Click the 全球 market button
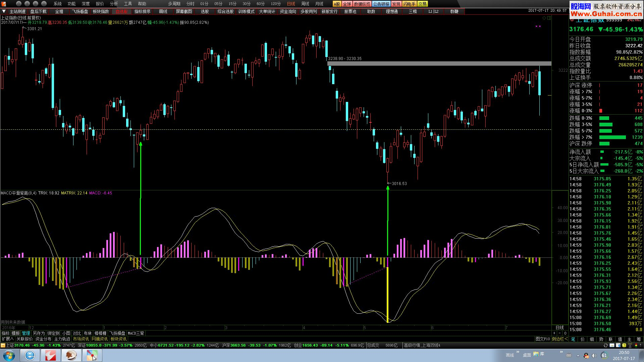The width and height of the screenshot is (644, 362). [347, 4]
